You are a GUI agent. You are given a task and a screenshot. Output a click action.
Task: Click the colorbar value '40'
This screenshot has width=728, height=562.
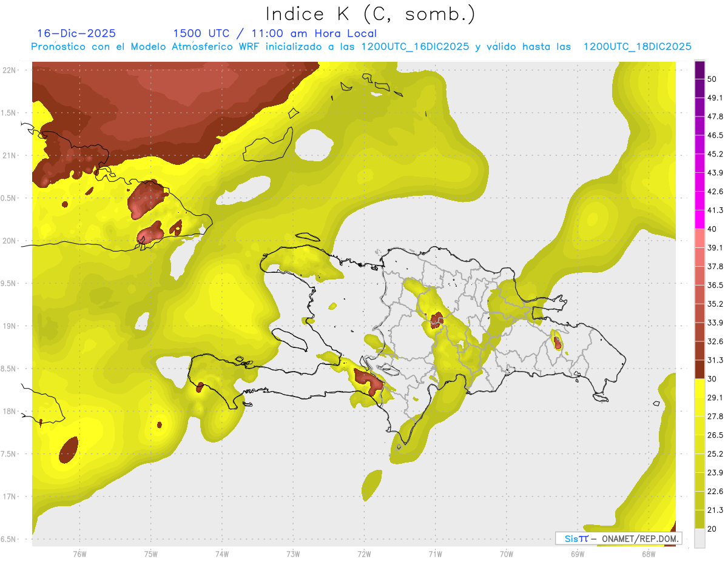point(712,229)
